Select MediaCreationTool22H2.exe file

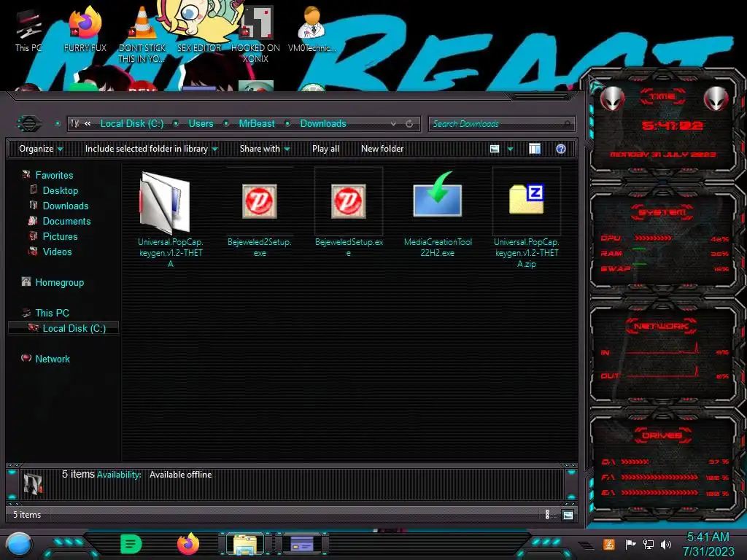pyautogui.click(x=438, y=214)
